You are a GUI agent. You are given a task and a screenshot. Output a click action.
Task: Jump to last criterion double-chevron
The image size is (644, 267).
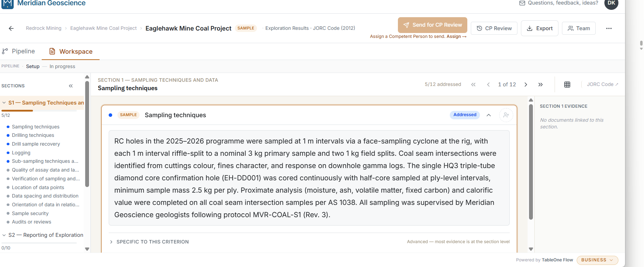click(x=541, y=85)
